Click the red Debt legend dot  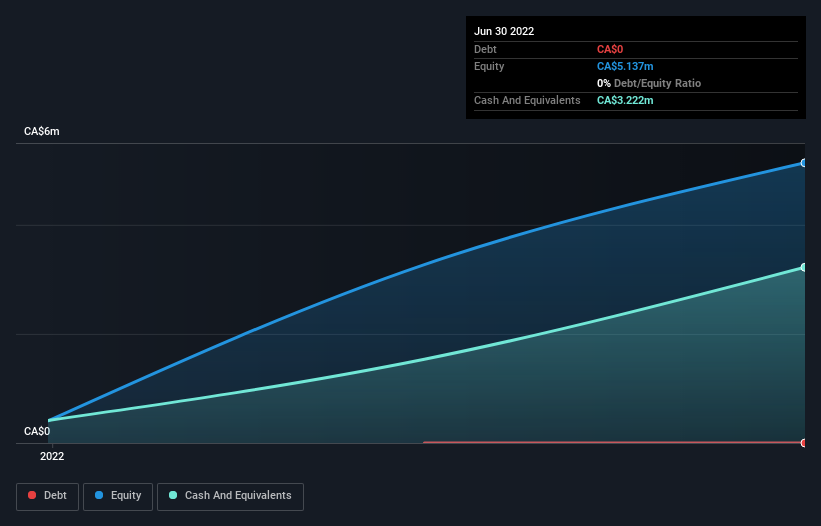pyautogui.click(x=32, y=495)
